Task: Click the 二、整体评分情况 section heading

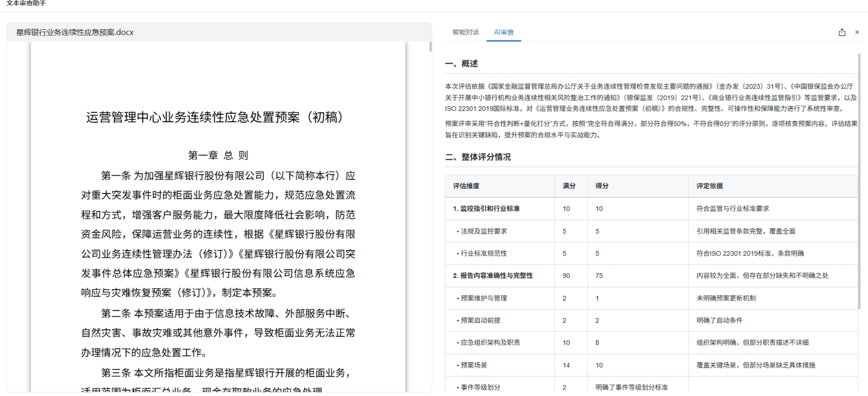Action: [x=478, y=157]
